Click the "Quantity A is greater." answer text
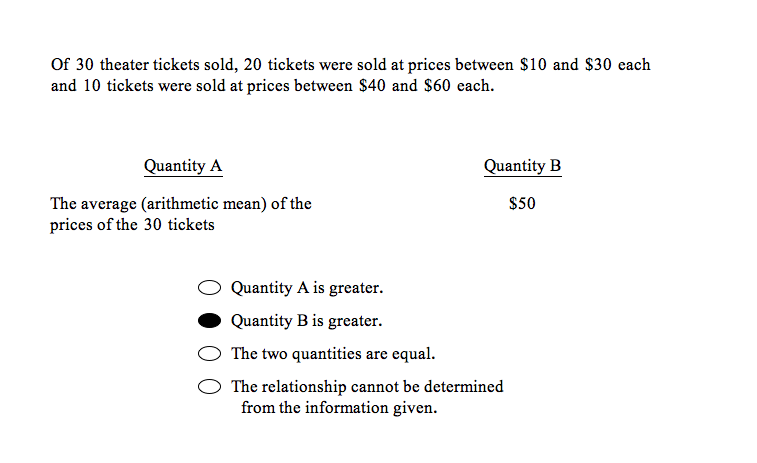 pos(307,288)
